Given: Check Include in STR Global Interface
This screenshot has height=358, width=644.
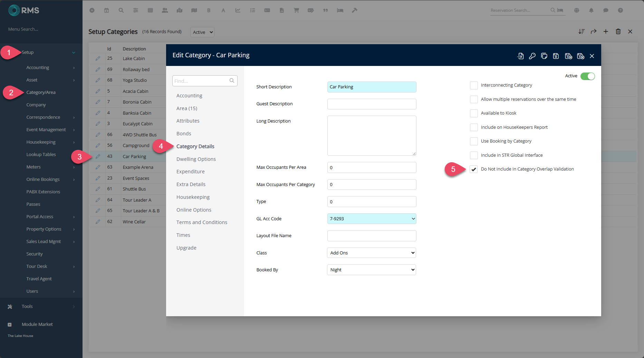Looking at the screenshot, I should 474,155.
